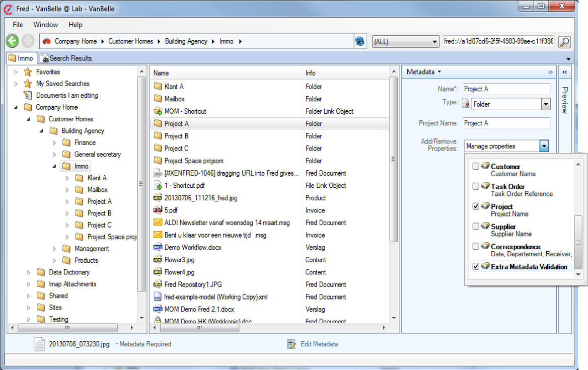Screen dimensions: 588x370
Task: Click the Project Name input field
Action: click(505, 123)
